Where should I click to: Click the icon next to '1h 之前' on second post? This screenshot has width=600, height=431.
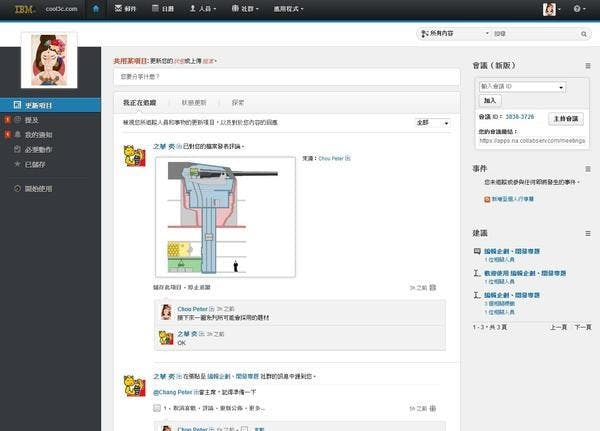[433, 408]
